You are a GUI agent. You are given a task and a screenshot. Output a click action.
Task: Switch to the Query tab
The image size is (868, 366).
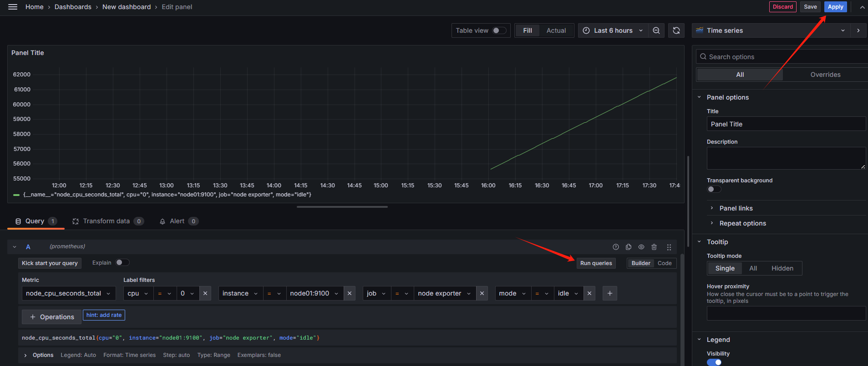pos(36,221)
